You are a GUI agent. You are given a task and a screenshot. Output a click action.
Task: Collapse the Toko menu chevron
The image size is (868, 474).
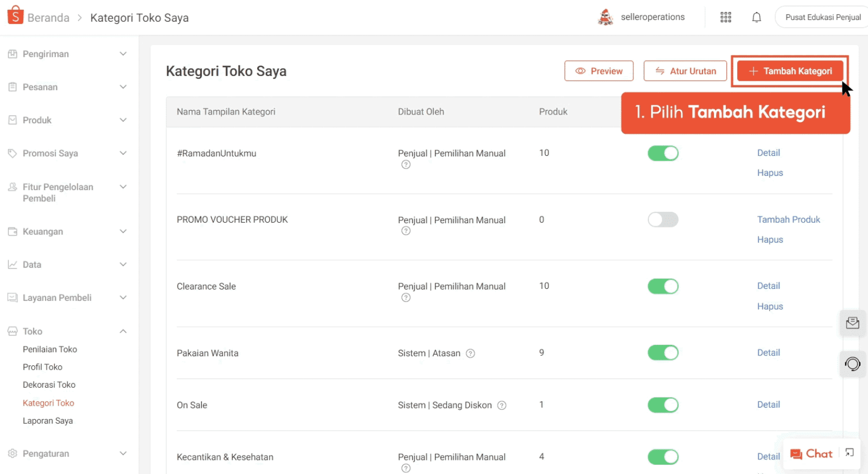123,331
